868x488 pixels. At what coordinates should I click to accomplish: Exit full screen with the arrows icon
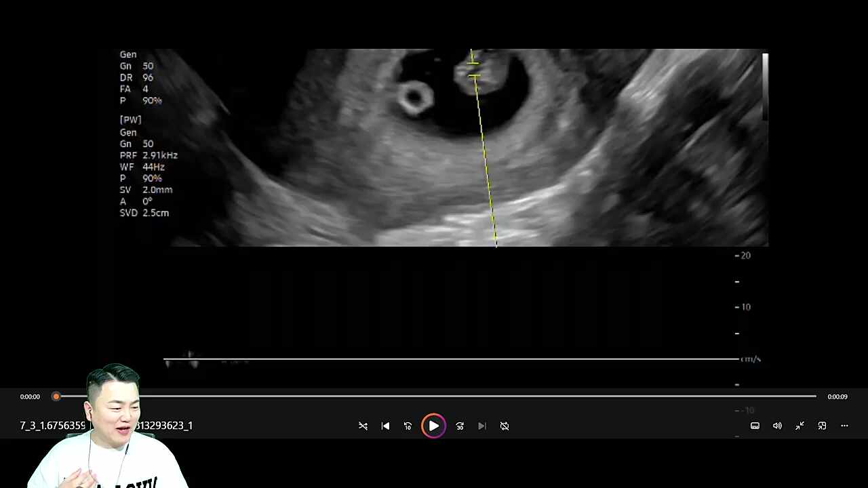pyautogui.click(x=800, y=426)
